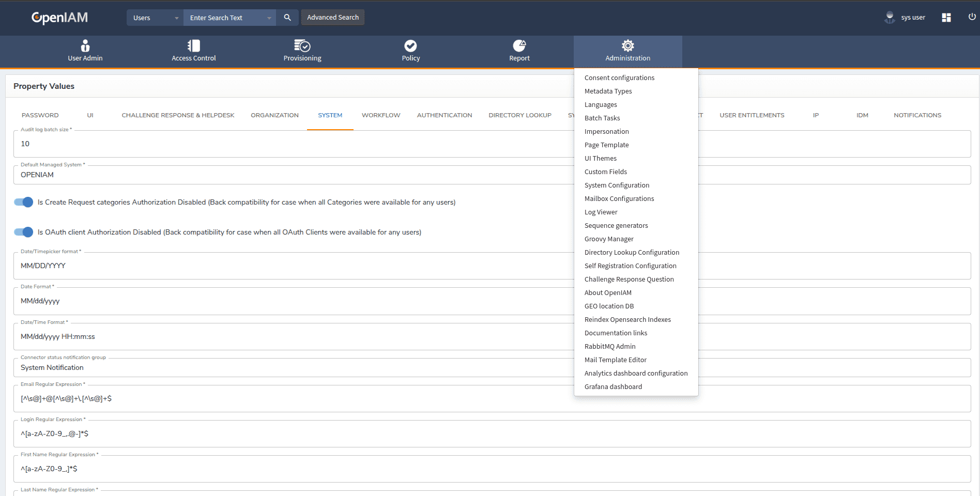Open the USER ENTITLEMENTS tab
The image size is (980, 496).
(x=752, y=115)
